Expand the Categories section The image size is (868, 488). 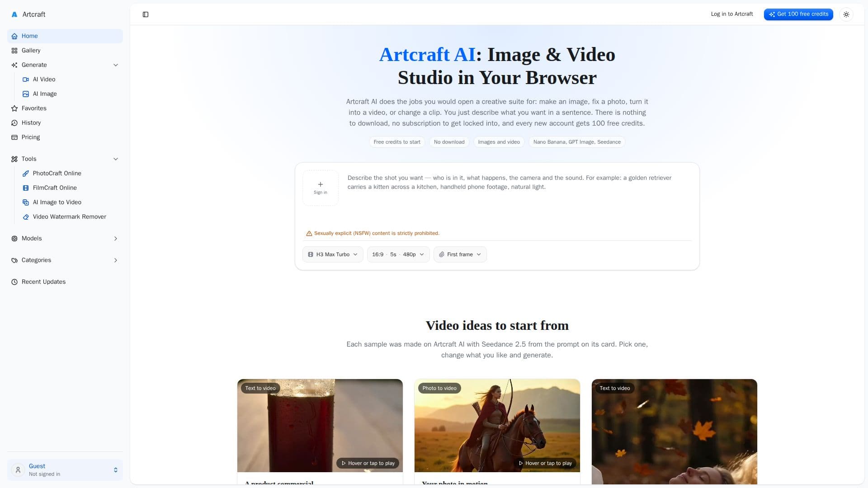(x=65, y=260)
